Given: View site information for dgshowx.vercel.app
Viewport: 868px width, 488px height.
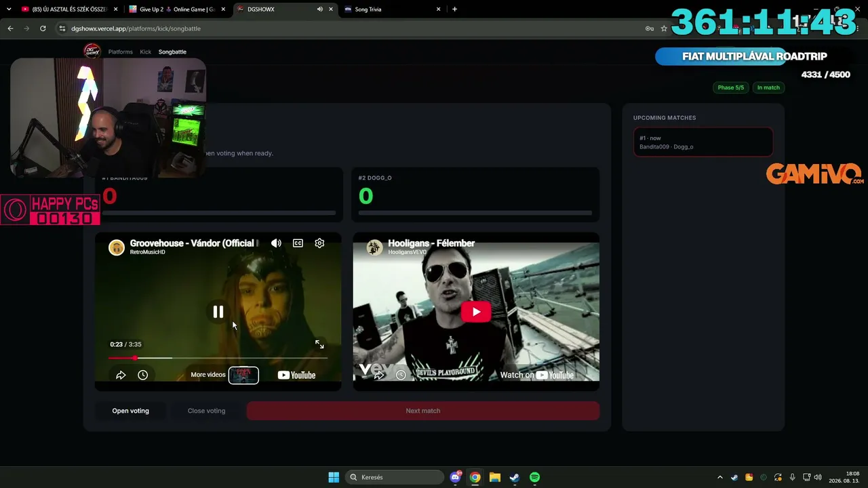Looking at the screenshot, I should (62, 28).
